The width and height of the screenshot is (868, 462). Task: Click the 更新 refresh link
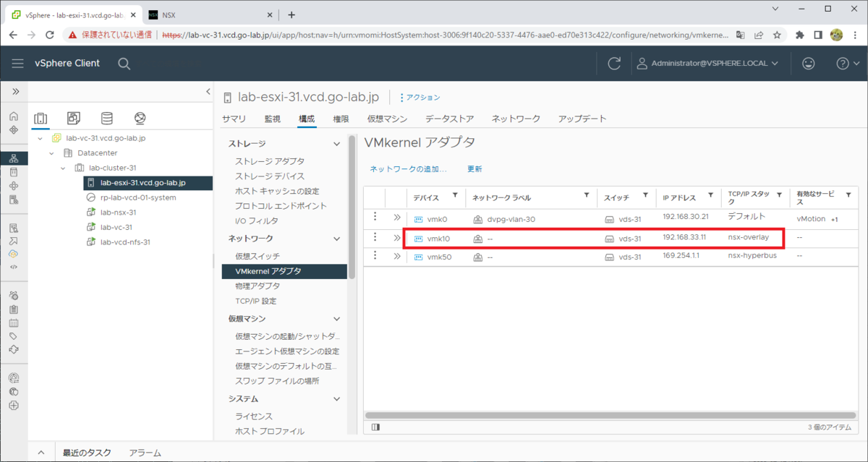(x=475, y=168)
